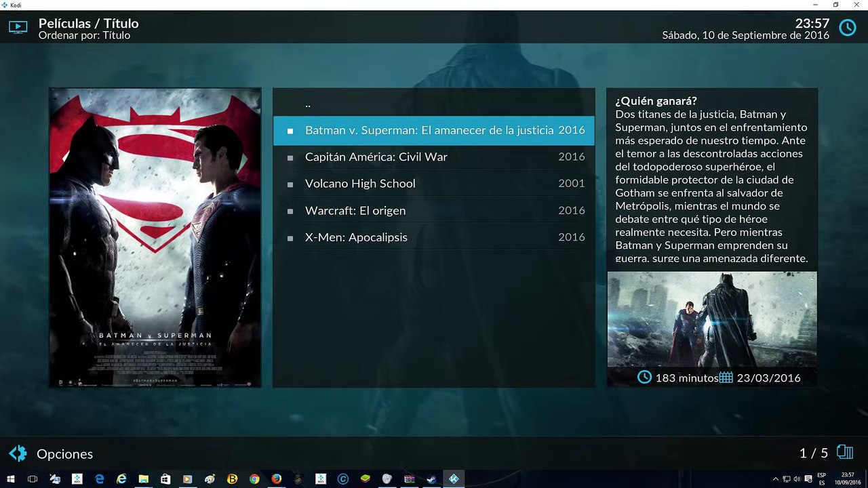Click the 'Películas / Título' heading
This screenshot has width=868, height=488.
coord(88,23)
